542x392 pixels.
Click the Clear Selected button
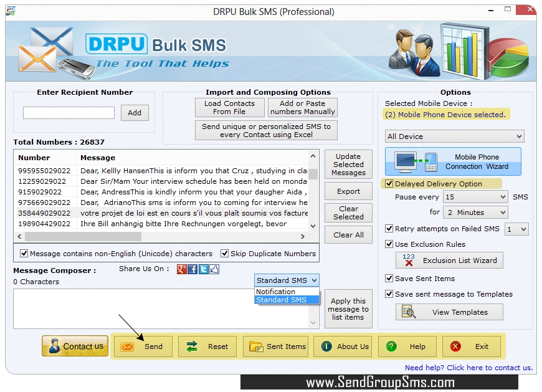pos(348,213)
